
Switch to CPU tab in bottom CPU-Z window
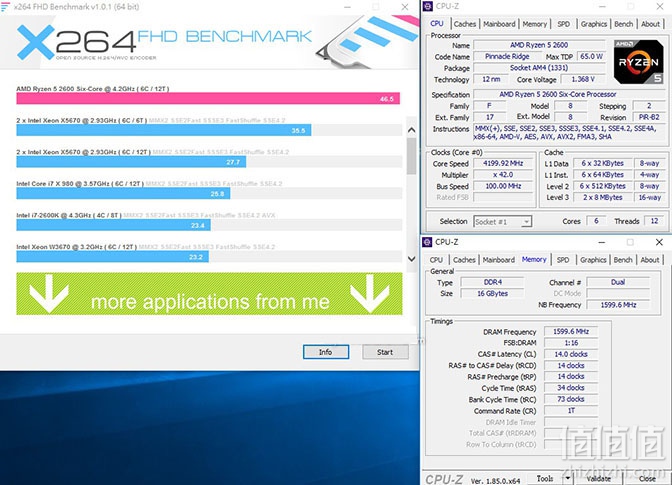(x=436, y=260)
